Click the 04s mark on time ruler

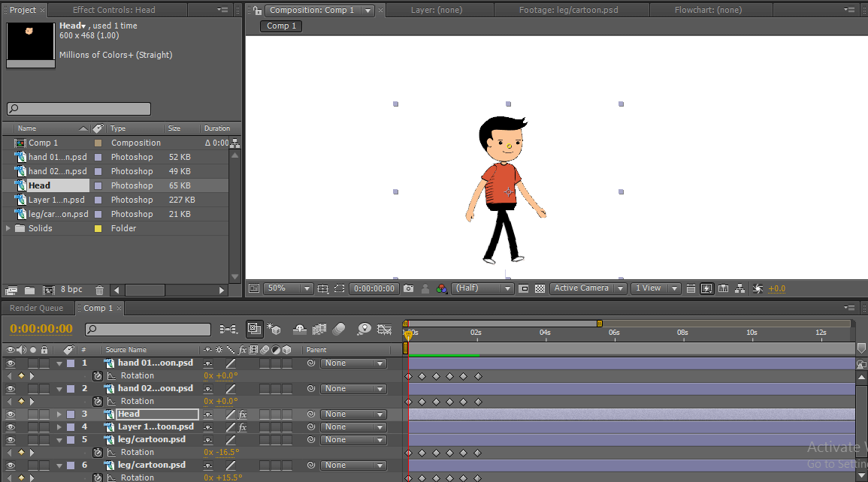click(545, 333)
